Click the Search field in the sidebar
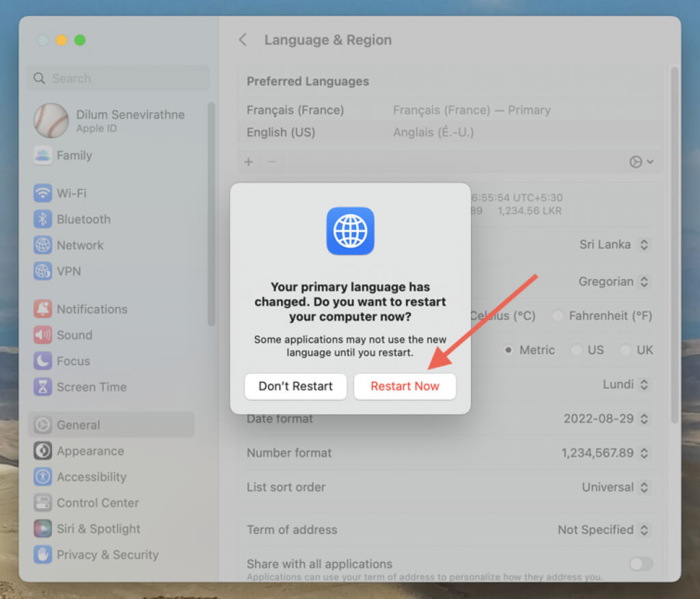 [x=118, y=79]
